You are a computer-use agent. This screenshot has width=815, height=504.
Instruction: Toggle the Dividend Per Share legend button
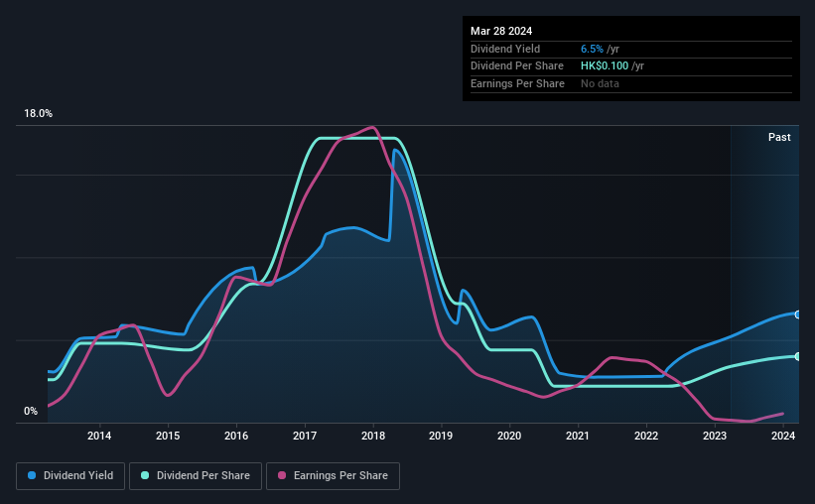tap(196, 476)
